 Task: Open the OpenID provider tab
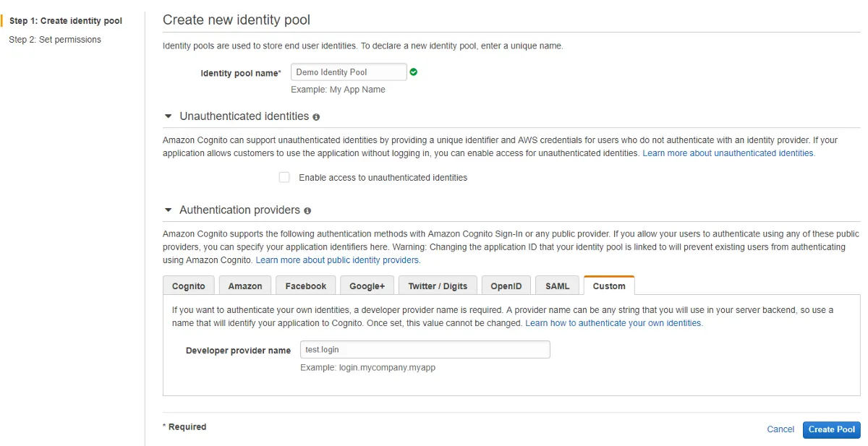tap(506, 286)
